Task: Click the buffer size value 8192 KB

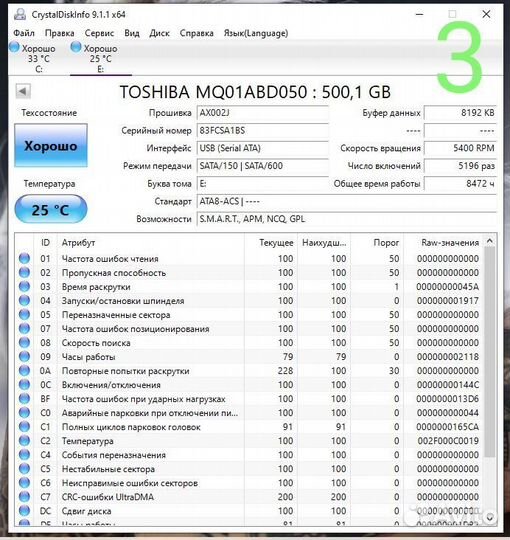Action: pos(460,113)
